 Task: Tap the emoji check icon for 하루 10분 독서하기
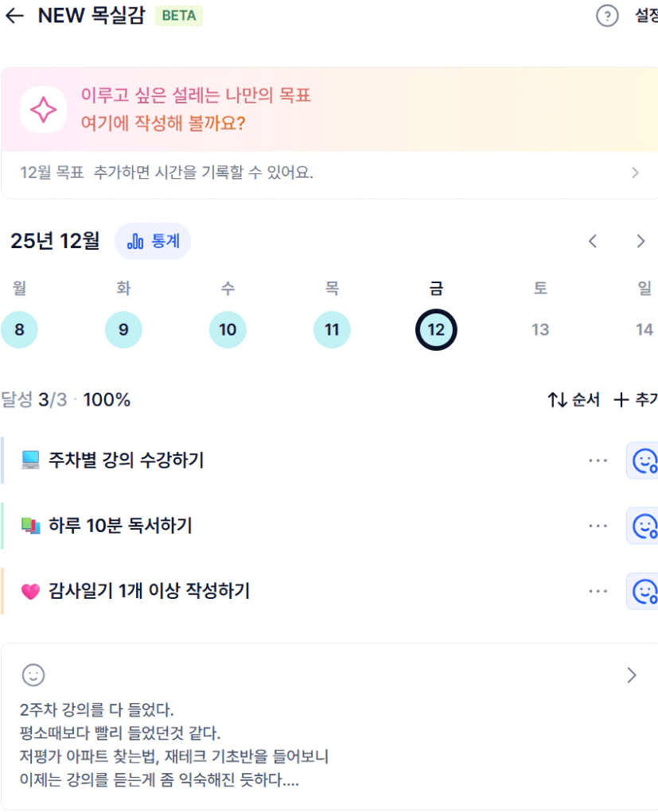pyautogui.click(x=644, y=526)
